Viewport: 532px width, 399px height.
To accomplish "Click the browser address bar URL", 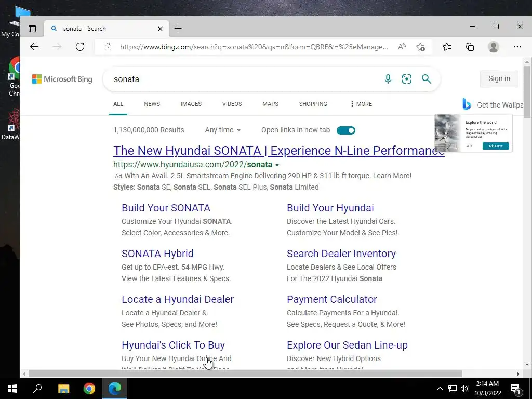I will click(x=254, y=47).
